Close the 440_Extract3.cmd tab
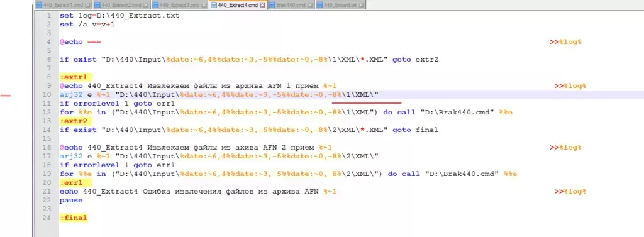 (204, 5)
